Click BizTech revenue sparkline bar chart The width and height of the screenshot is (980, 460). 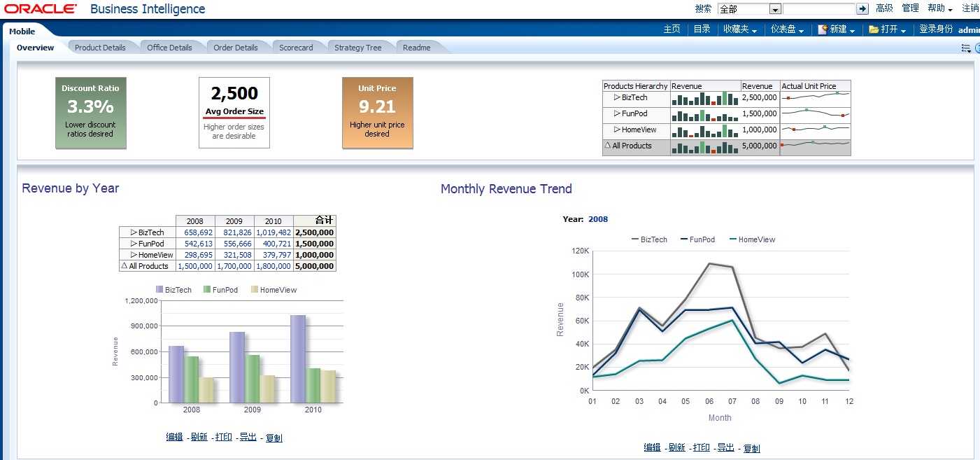[705, 97]
